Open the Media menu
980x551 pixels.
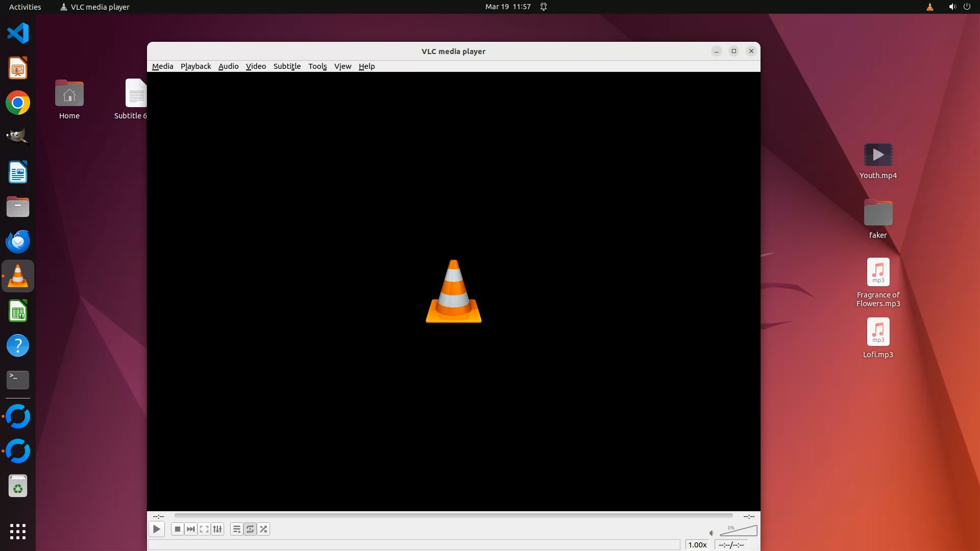[162, 66]
